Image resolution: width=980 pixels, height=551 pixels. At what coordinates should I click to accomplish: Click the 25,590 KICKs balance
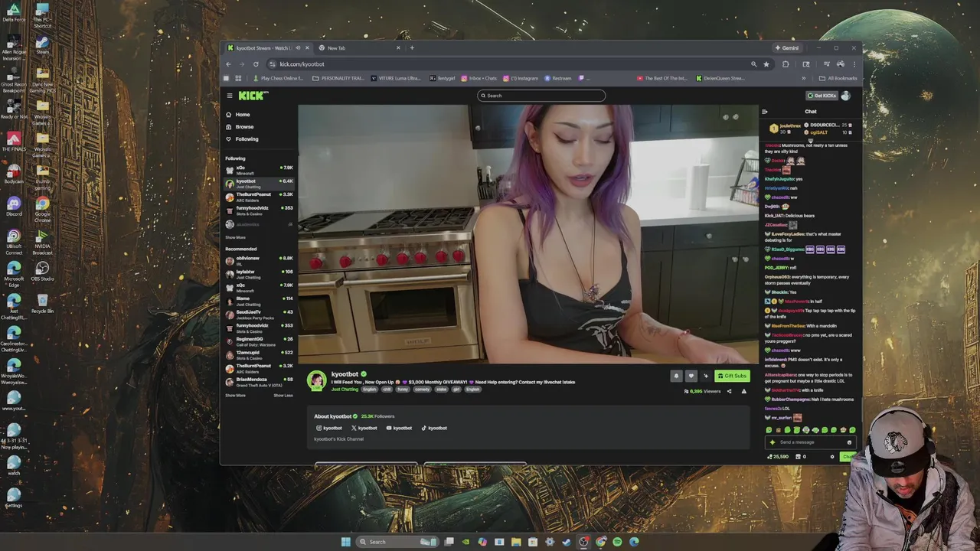coord(778,457)
